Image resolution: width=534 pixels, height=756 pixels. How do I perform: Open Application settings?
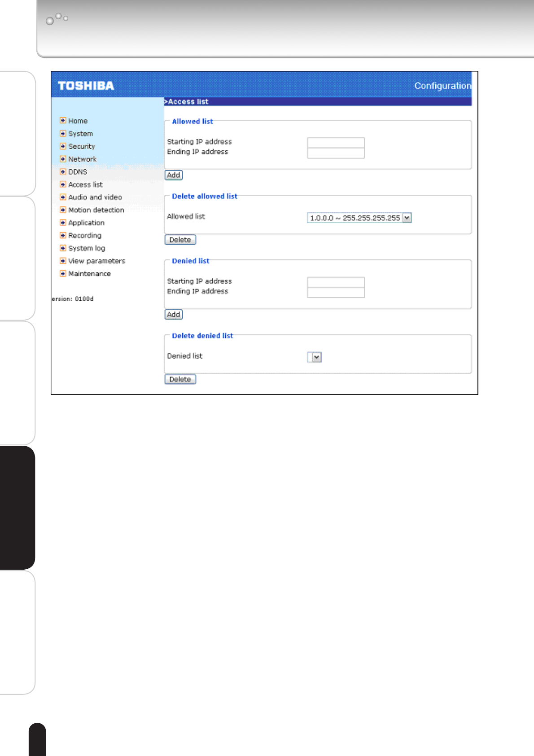[x=86, y=223]
